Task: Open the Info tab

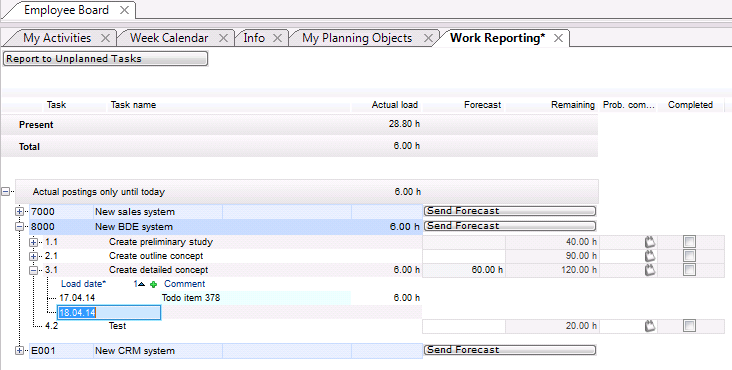Action: [254, 38]
